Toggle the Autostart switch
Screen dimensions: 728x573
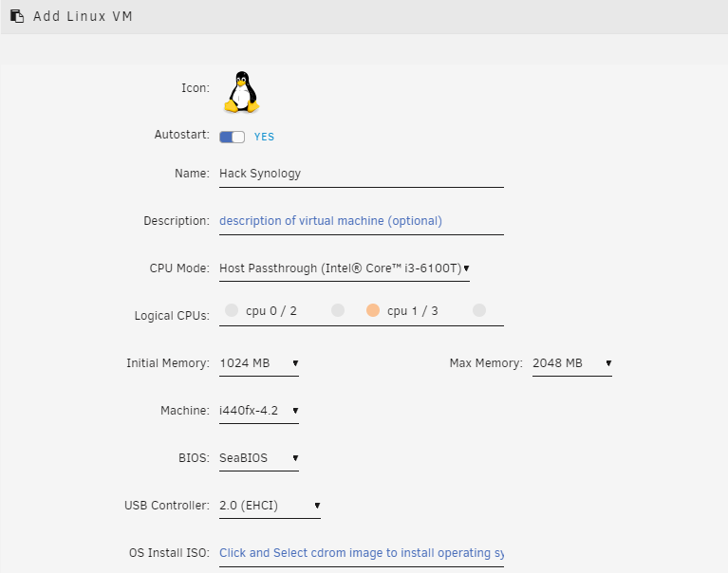tap(232, 137)
